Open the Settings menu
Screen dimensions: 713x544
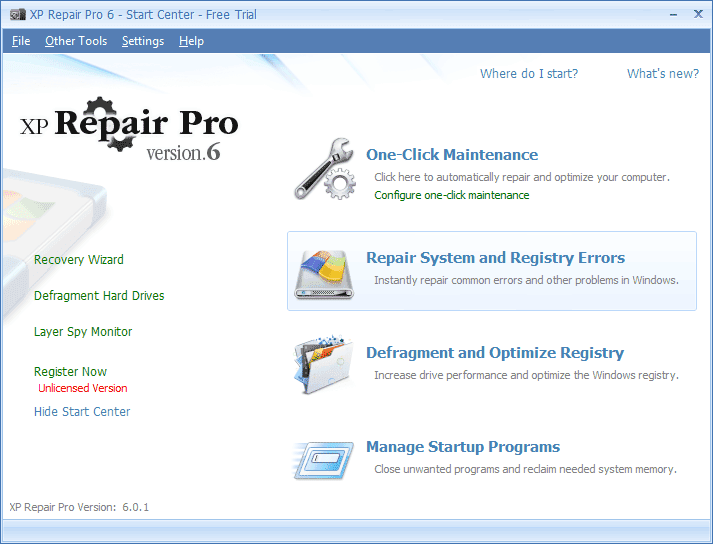(x=143, y=41)
